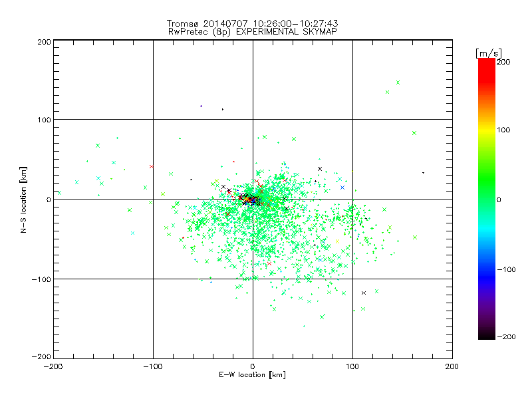Click the x-axis tick label '100'
532x399 pixels.
coord(352,366)
